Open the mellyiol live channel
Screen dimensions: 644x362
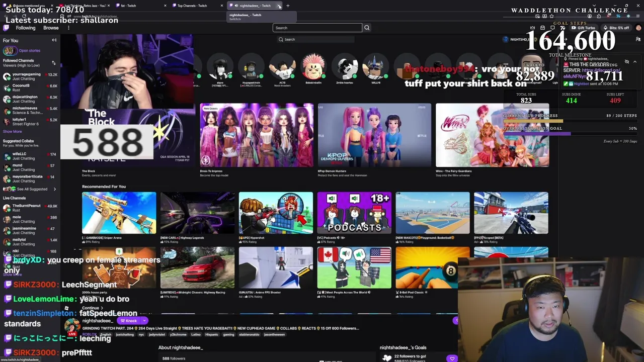30,242
